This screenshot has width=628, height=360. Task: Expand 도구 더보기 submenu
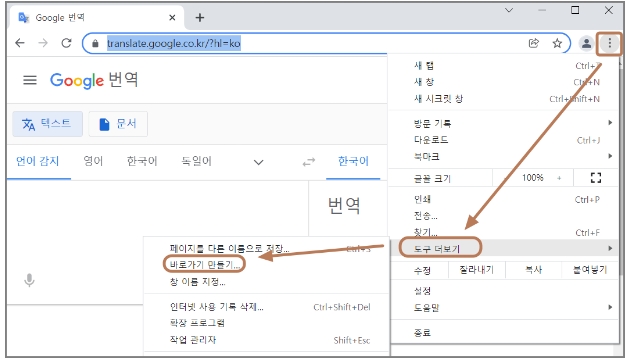point(505,249)
